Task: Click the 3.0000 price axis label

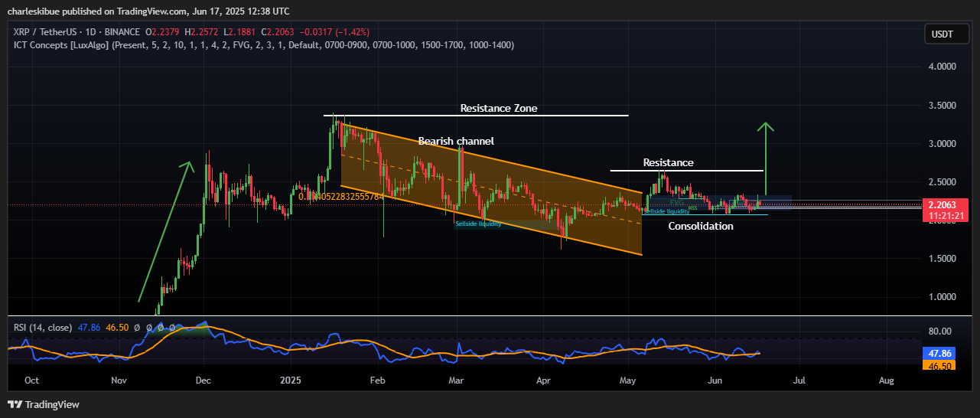Action: [942, 143]
